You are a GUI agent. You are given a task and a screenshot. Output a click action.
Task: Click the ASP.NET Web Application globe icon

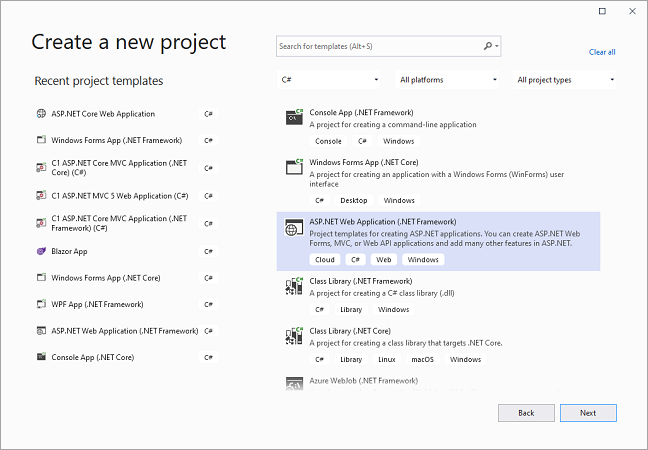tap(294, 227)
